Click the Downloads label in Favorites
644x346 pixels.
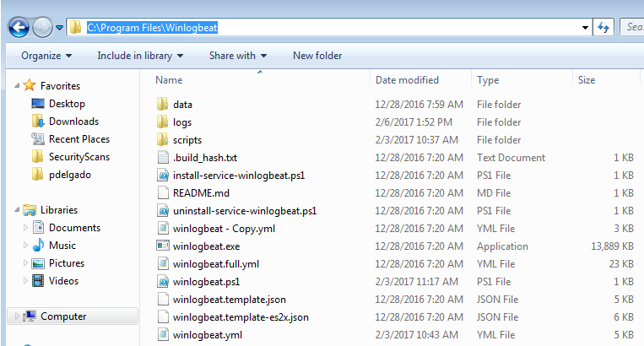[74, 121]
